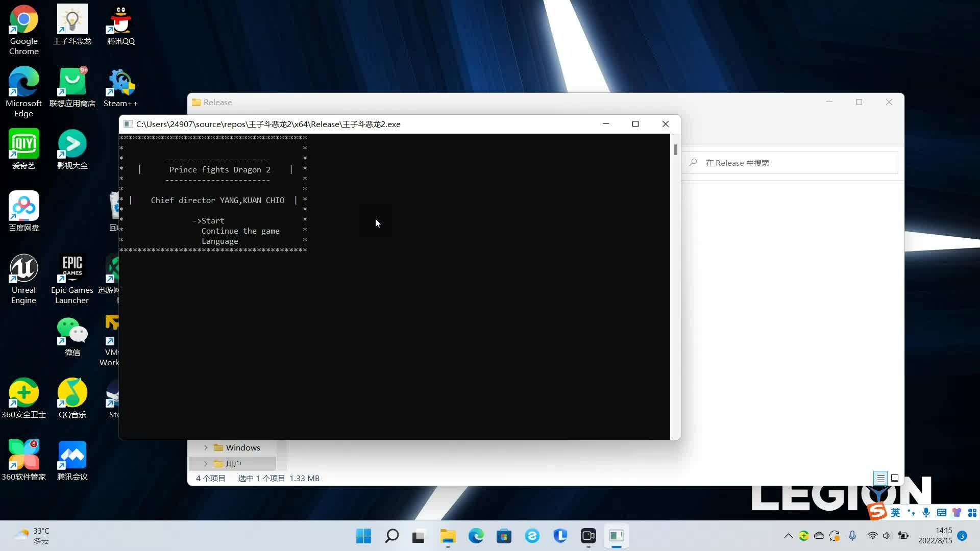
Task: Show hidden system tray icons
Action: [788, 536]
